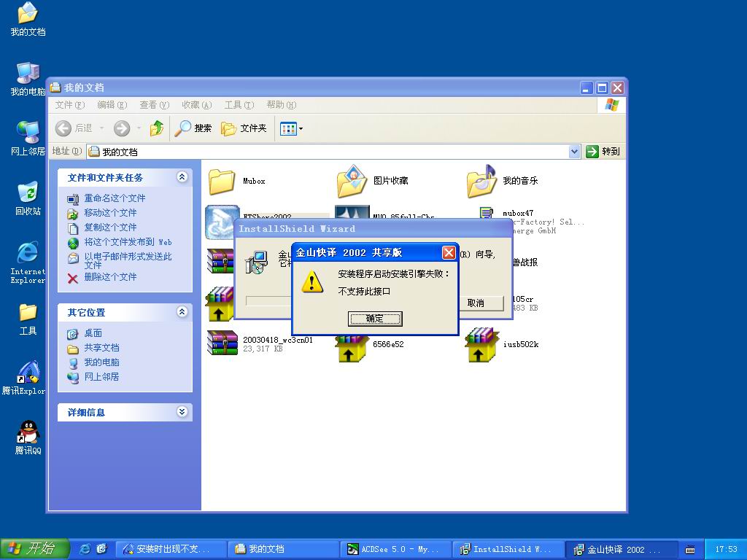747x560 pixels.
Task: Select the 我的音乐 folder
Action: point(502,181)
